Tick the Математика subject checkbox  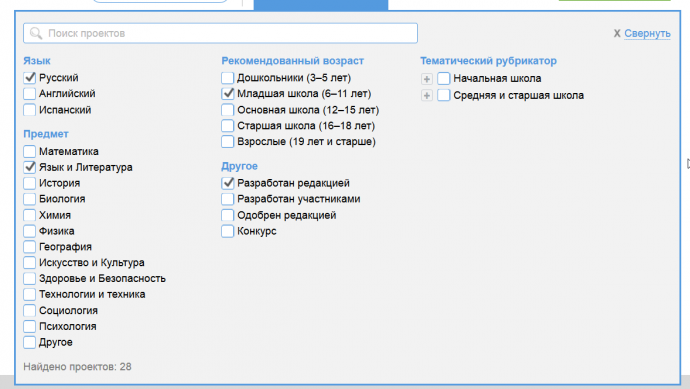coord(29,151)
